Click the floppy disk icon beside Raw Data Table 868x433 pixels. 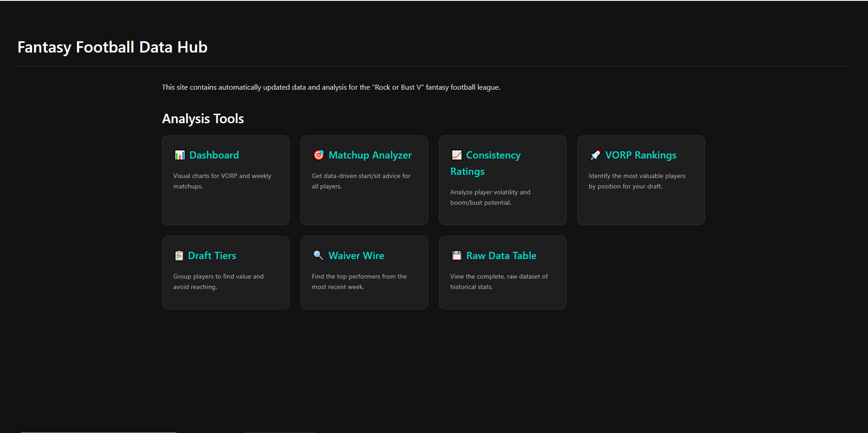457,255
